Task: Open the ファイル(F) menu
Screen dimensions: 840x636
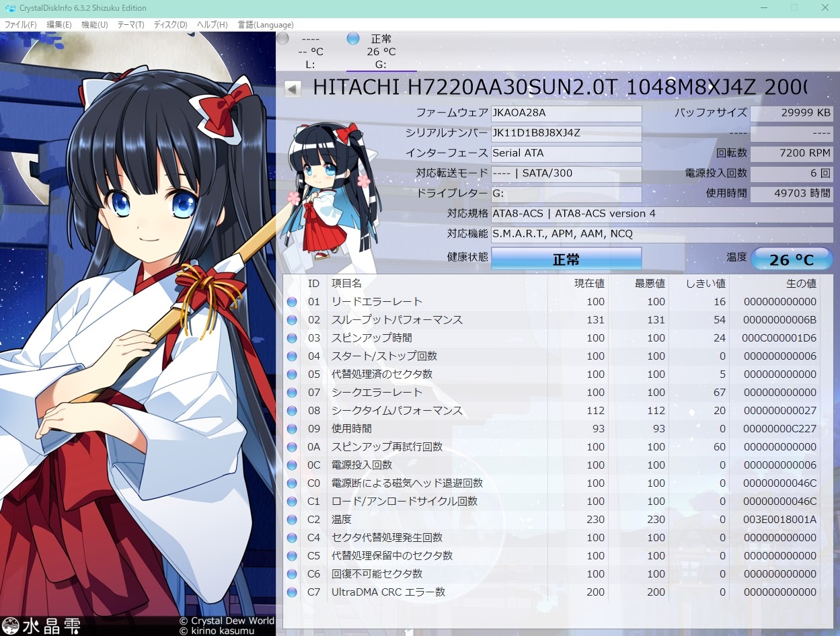Action: point(21,25)
